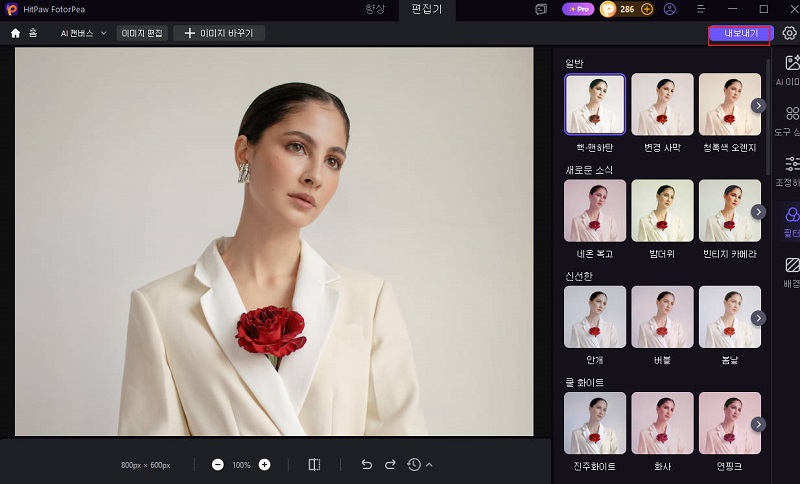Click the 이미지 바꾸기 button

219,33
